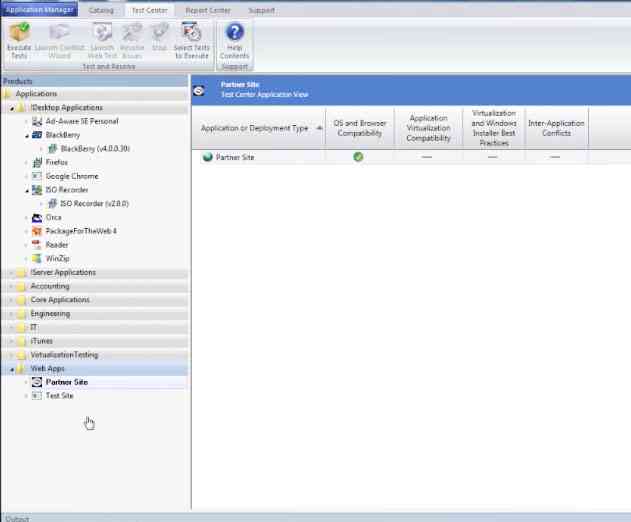
Task: Switch to the Report Center tab
Action: click(x=208, y=10)
